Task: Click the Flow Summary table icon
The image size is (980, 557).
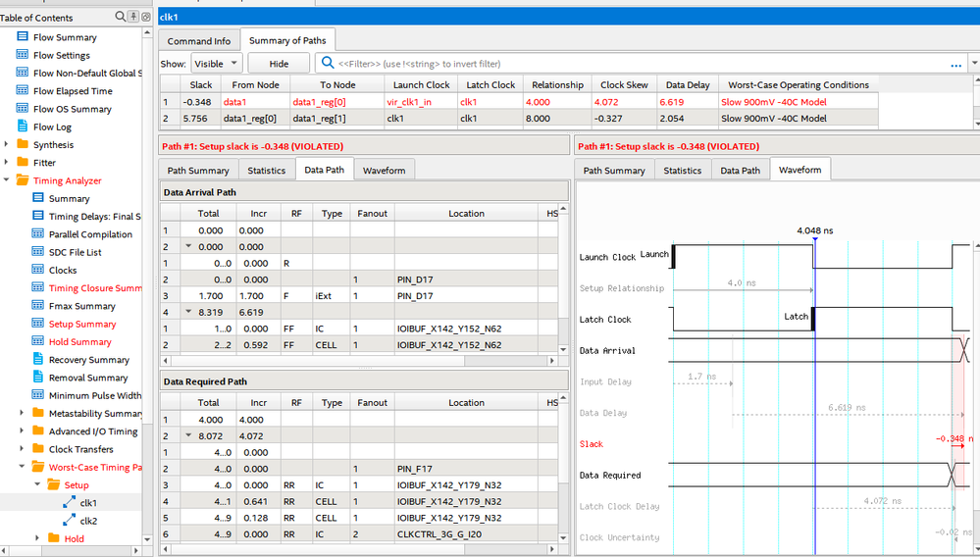Action: pyautogui.click(x=23, y=37)
